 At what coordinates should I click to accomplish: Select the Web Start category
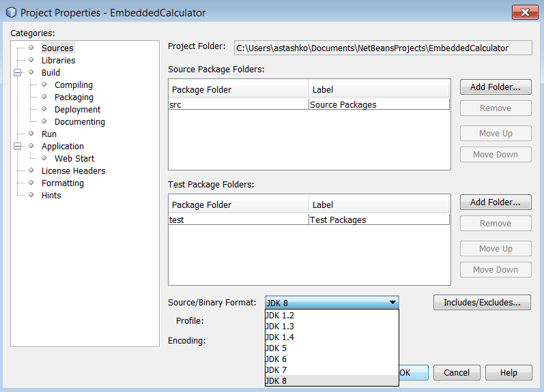(x=74, y=158)
